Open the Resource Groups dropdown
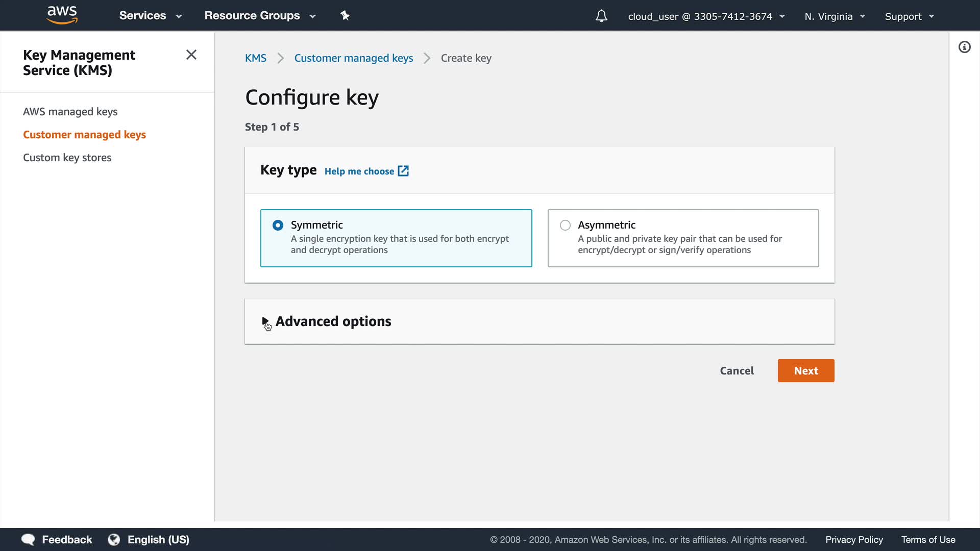Image resolution: width=980 pixels, height=551 pixels. [260, 16]
